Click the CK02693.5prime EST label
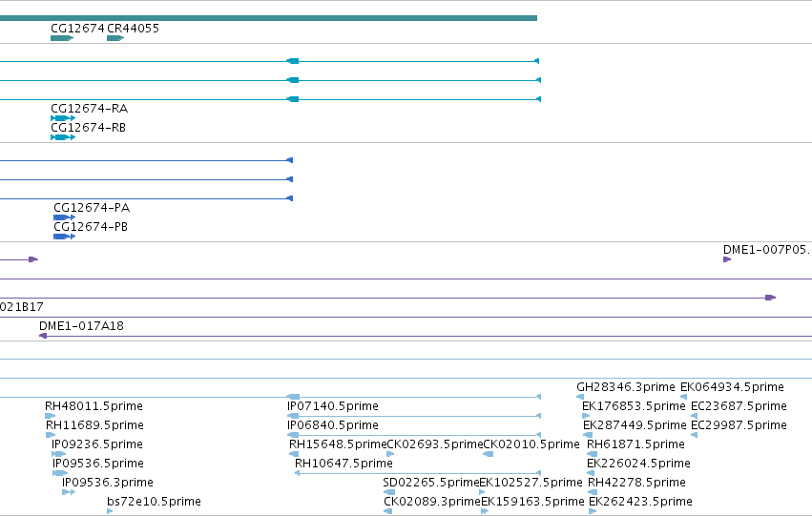812x516 pixels. coord(435,444)
